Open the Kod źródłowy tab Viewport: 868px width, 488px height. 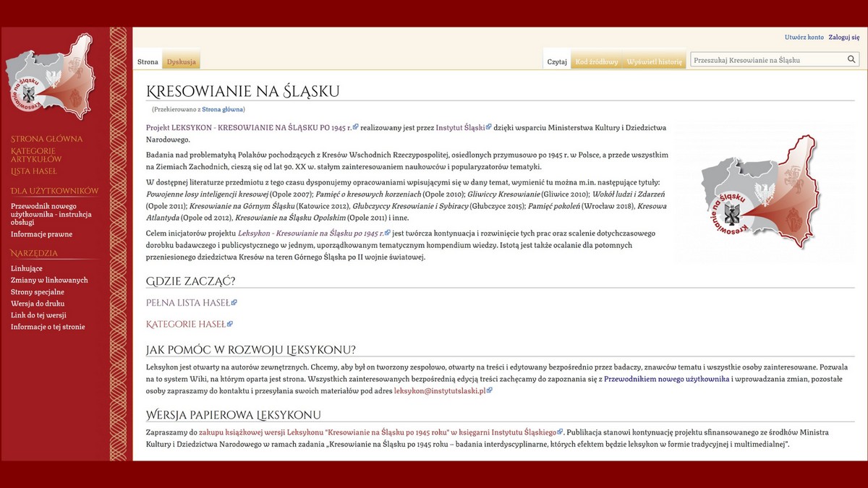point(597,62)
